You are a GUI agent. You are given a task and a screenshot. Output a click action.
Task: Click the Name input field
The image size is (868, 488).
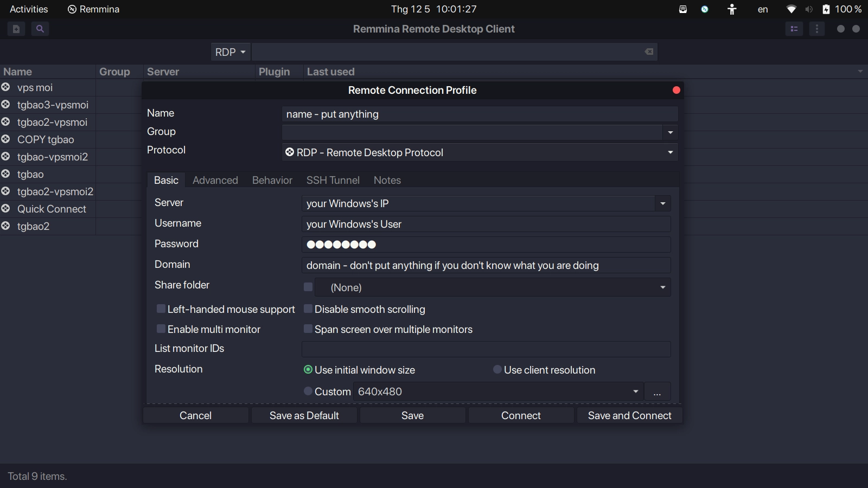pyautogui.click(x=480, y=114)
